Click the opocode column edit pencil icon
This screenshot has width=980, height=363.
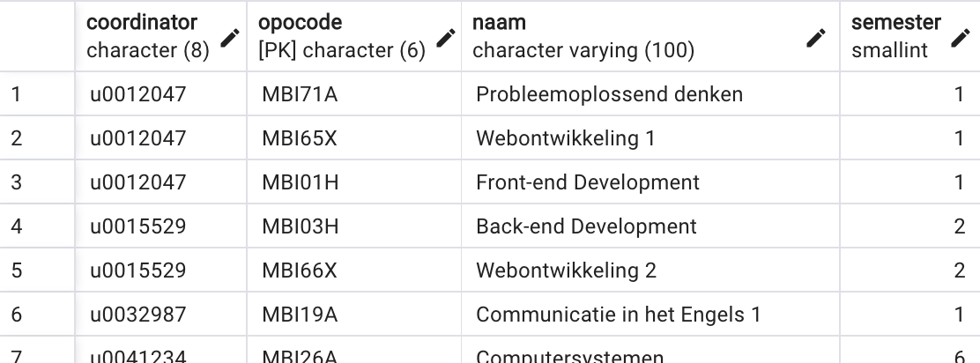(446, 38)
